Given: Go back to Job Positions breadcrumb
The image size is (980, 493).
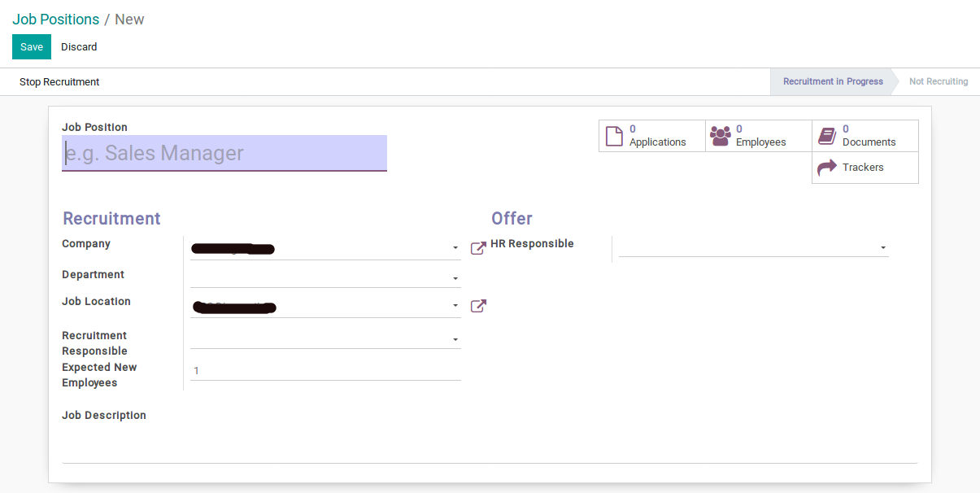Looking at the screenshot, I should (55, 20).
